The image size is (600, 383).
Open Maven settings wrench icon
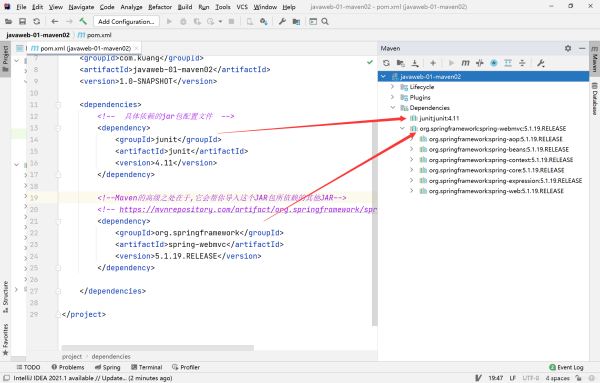tap(541, 63)
